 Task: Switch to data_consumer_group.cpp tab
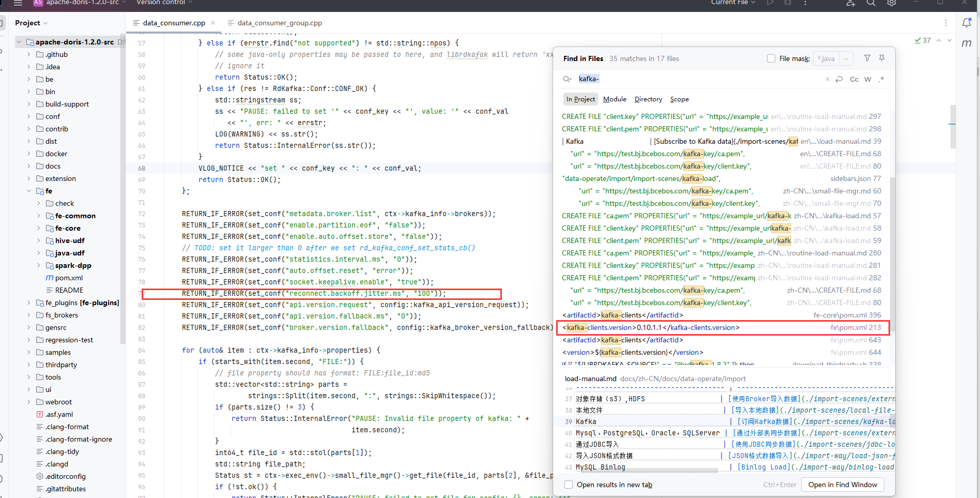275,23
